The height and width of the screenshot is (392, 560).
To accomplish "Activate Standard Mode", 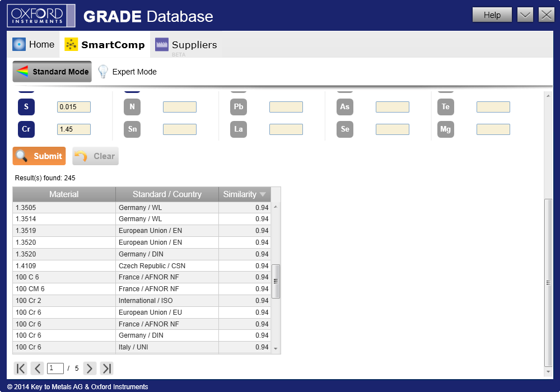I will 52,72.
